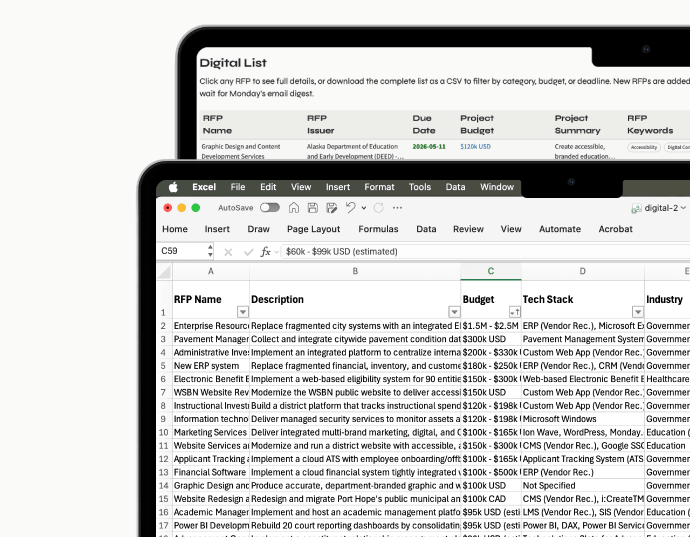Open the more options ellipsis in toolbar
690x537 pixels.
397,208
